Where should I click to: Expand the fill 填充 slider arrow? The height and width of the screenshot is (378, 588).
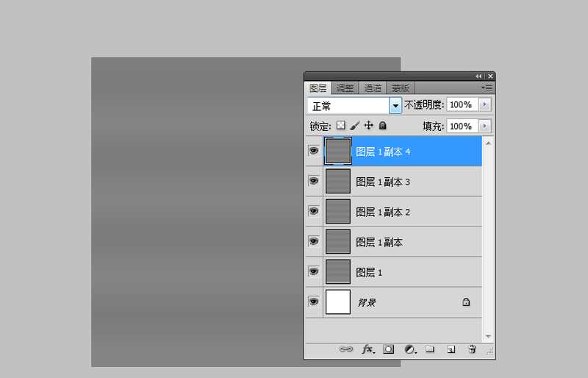(x=484, y=126)
